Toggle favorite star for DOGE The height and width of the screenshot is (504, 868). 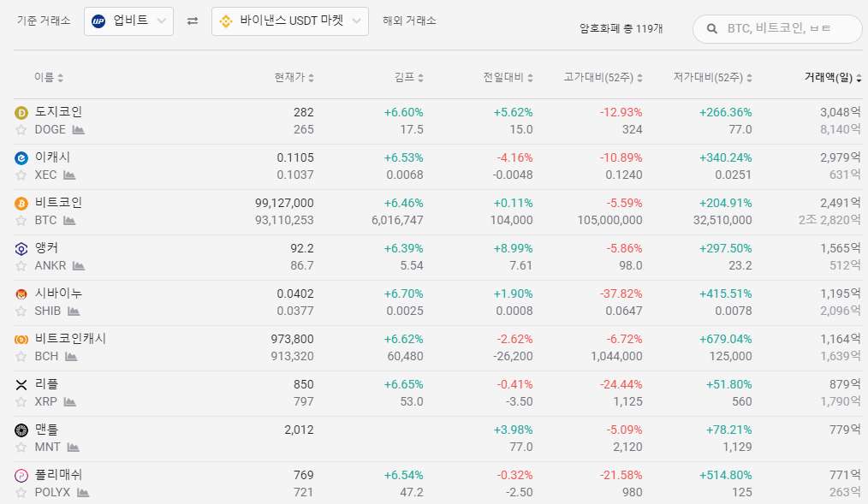coord(21,130)
